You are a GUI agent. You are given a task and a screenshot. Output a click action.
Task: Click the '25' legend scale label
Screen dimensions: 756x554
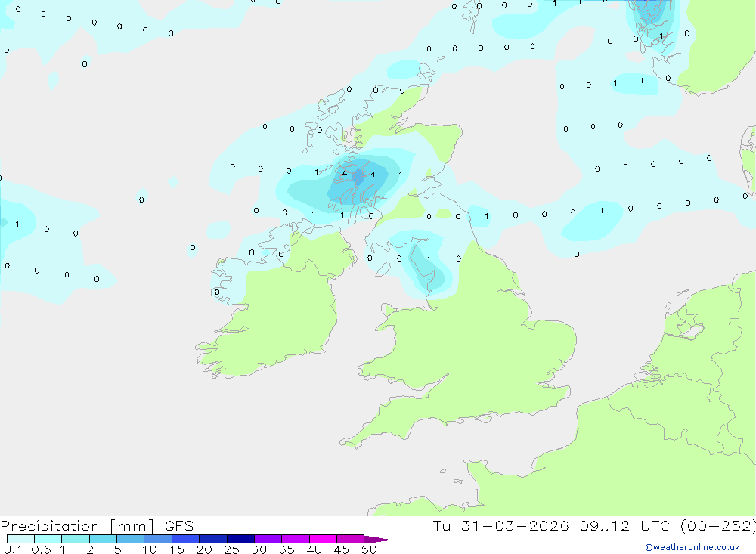click(231, 549)
